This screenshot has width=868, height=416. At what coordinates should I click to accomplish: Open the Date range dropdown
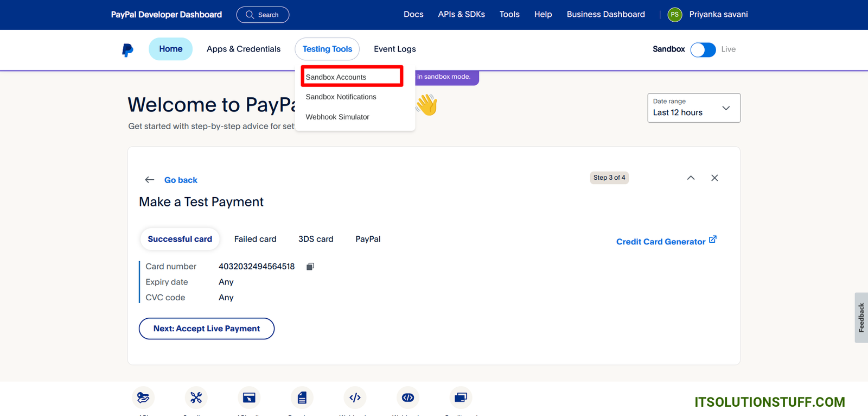pos(693,108)
